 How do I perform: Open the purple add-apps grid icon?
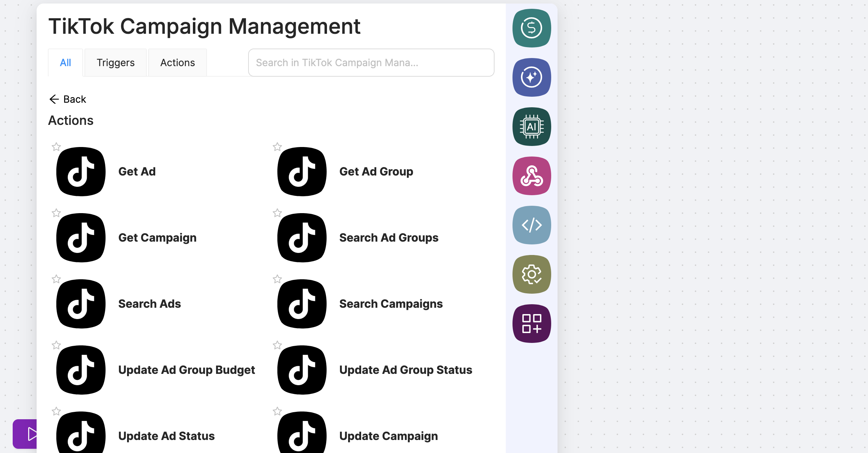coord(532,324)
